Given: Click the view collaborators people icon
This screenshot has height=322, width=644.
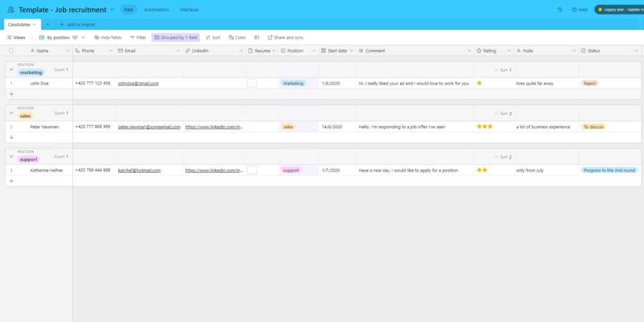Looking at the screenshot, I should [x=75, y=37].
